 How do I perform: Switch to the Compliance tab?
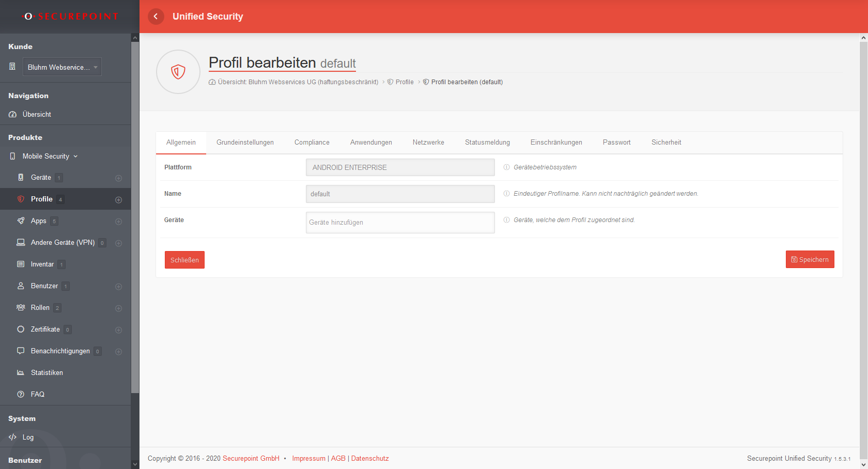tap(312, 143)
